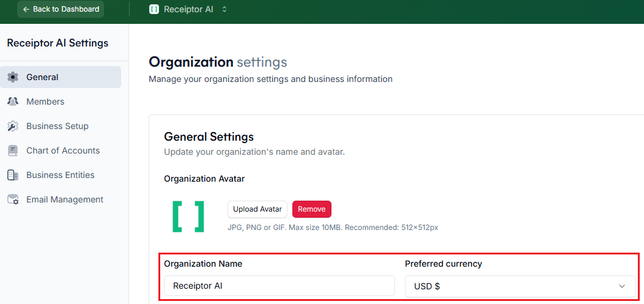Click the green organization avatar image

[x=188, y=216]
